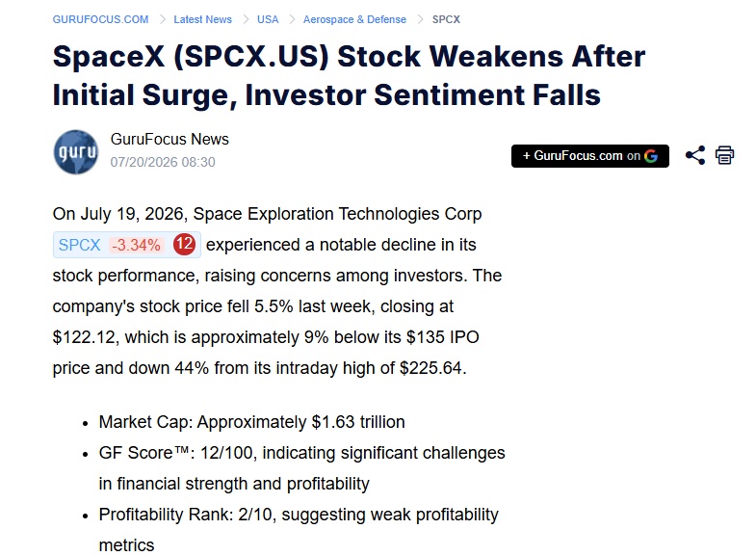The width and height of the screenshot is (756, 556).
Task: Click the Google G logo in black button
Action: [651, 156]
